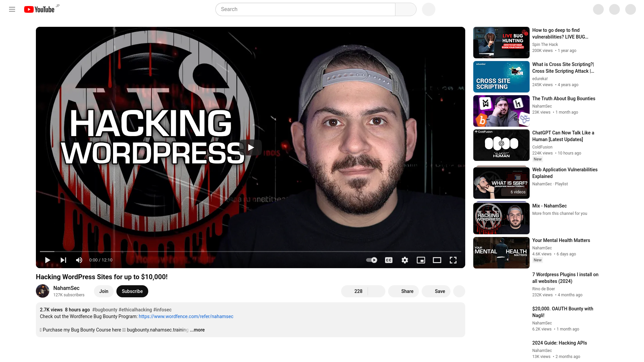
Task: Open 'Your Mental Health Matters' video
Action: 561,240
